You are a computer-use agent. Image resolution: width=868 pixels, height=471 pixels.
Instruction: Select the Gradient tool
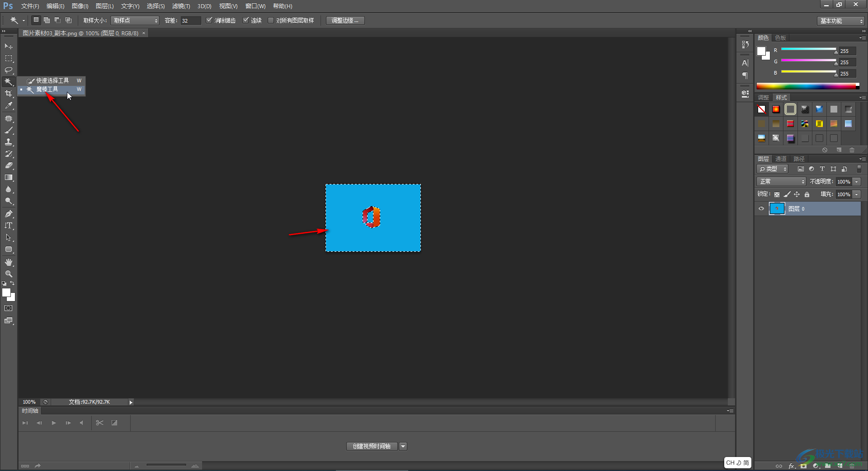[x=9, y=178]
